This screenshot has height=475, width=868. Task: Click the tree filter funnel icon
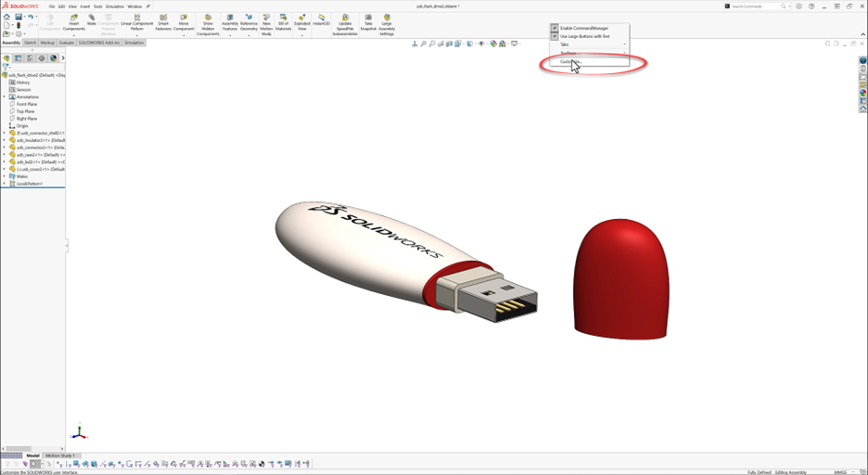tap(6, 67)
